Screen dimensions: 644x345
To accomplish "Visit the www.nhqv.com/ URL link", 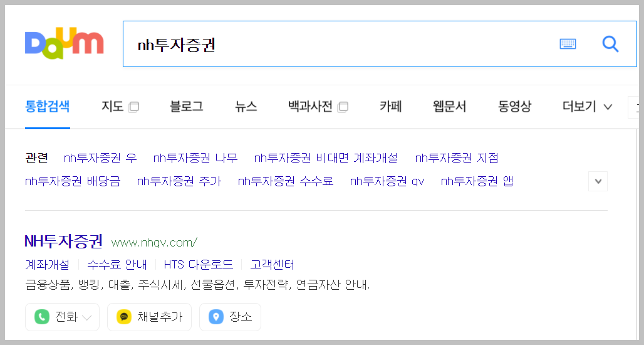I will point(155,243).
